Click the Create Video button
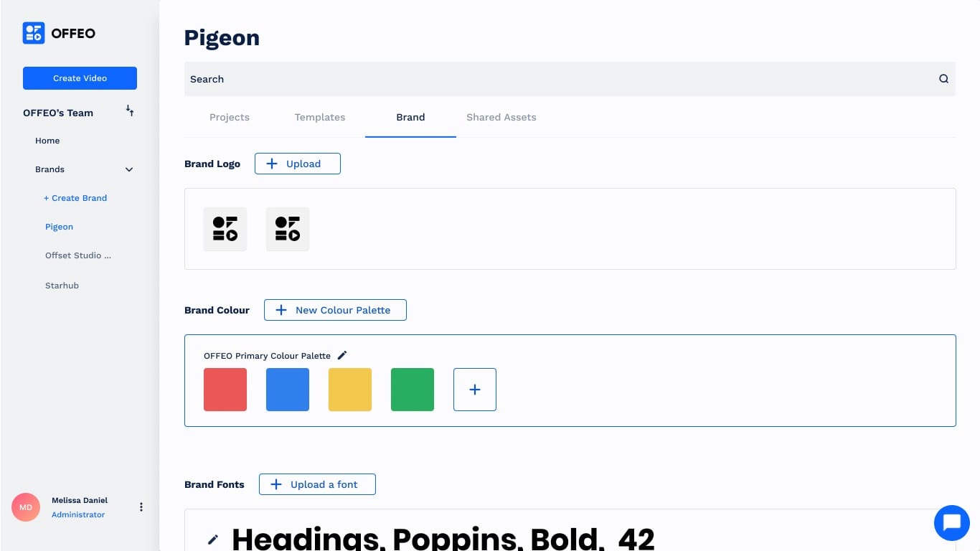 coord(80,78)
